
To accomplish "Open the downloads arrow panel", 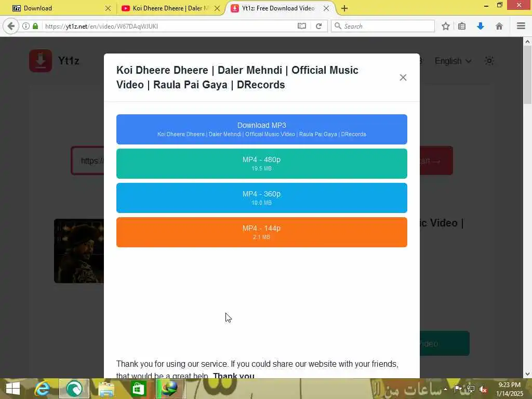I will click(480, 26).
